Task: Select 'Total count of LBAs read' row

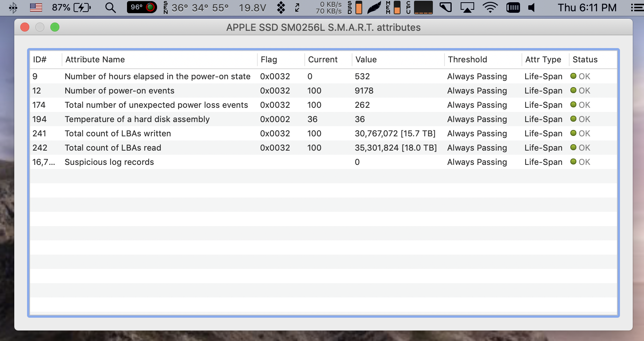Action: point(323,148)
